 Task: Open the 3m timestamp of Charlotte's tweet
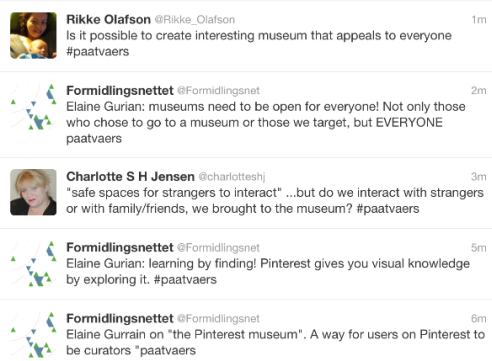pyautogui.click(x=478, y=177)
